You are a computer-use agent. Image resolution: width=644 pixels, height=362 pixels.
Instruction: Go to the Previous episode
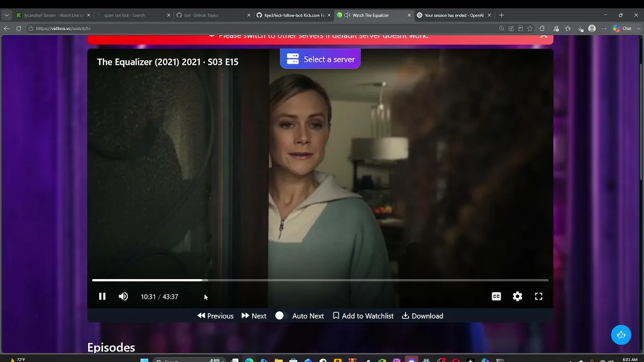tap(215, 316)
